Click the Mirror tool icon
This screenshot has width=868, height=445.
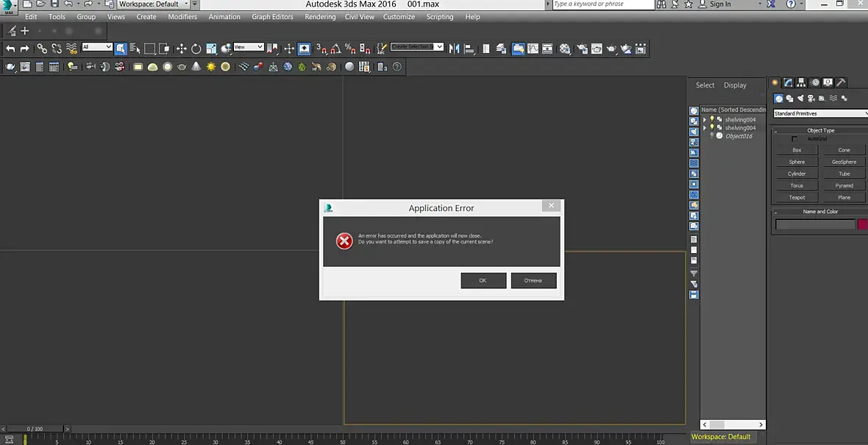click(x=455, y=49)
